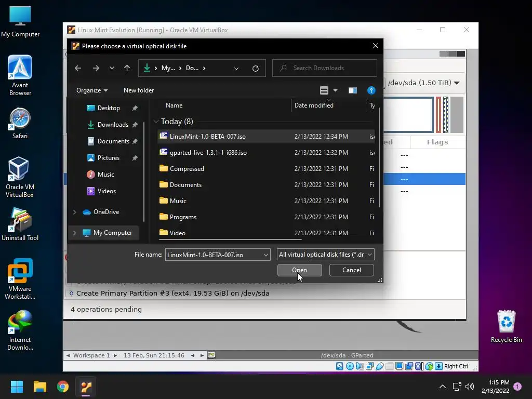The width and height of the screenshot is (532, 399).
Task: Expand the OneDrive tree node
Action: point(75,212)
